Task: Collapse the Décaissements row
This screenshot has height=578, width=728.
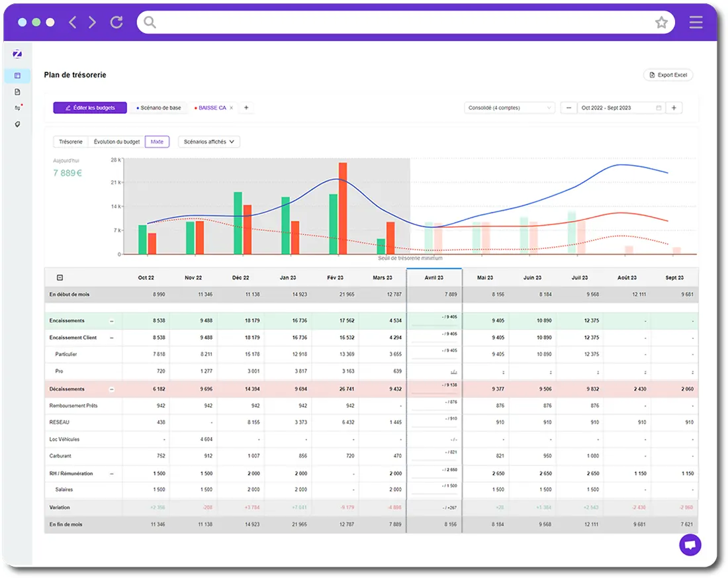Action: (x=111, y=390)
